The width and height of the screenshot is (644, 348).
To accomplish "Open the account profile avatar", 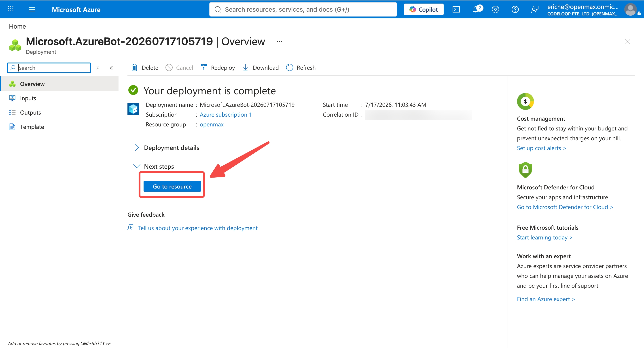I will 631,9.
